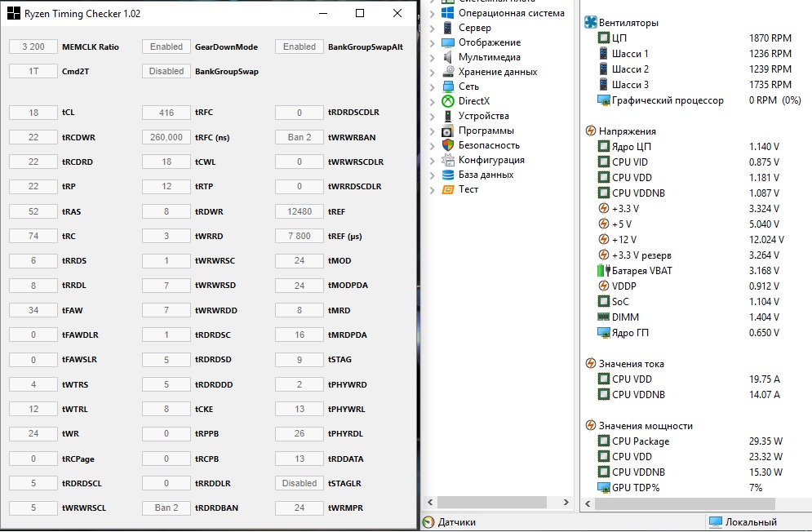Click the tFAW value field 34
Viewport: 812px width, 532px height.
coord(33,310)
